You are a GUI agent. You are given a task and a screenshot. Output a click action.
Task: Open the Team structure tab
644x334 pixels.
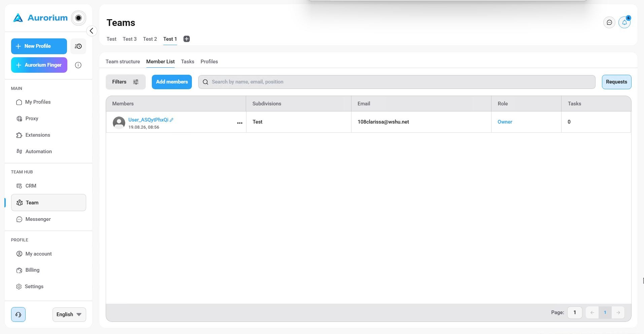(x=123, y=62)
